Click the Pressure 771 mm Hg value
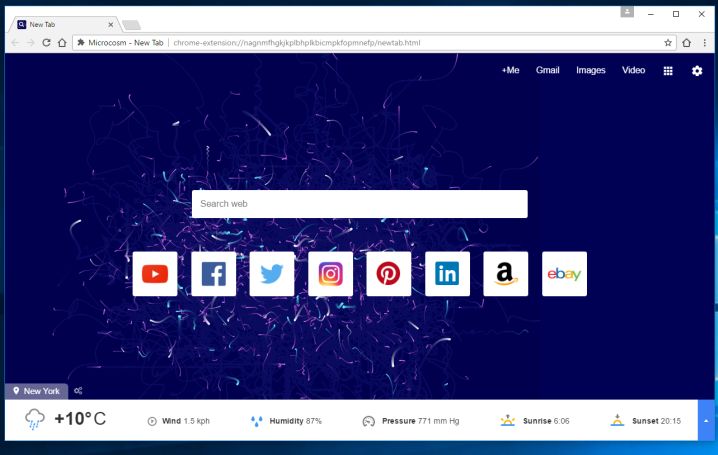Viewport: 718px width, 455px height. (x=420, y=421)
